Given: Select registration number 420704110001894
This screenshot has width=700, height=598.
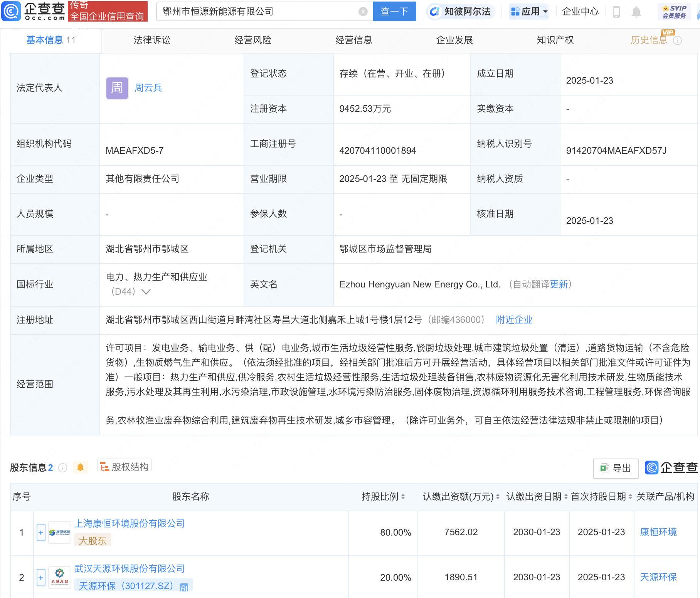Looking at the screenshot, I should pos(378,151).
